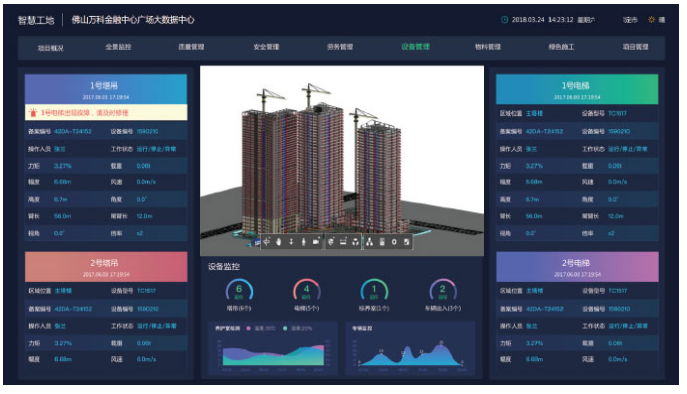This screenshot has width=687, height=394.
Task: Select the orbit tool in 3D viewer toolbar
Action: click(x=266, y=241)
